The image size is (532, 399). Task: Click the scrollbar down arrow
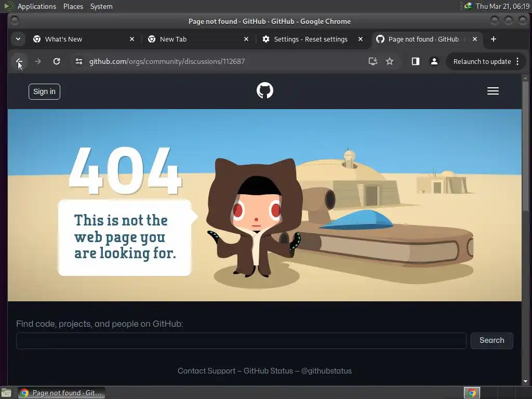[526, 381]
